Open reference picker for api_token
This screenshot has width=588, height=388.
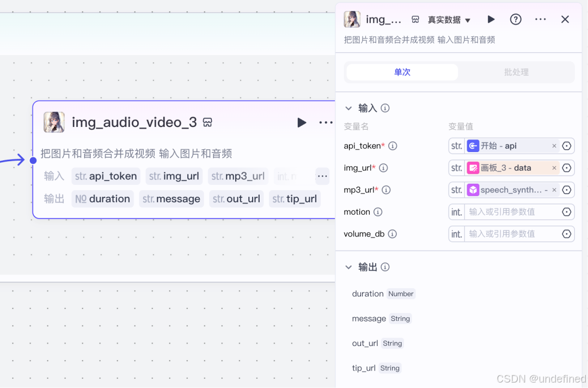coord(567,146)
